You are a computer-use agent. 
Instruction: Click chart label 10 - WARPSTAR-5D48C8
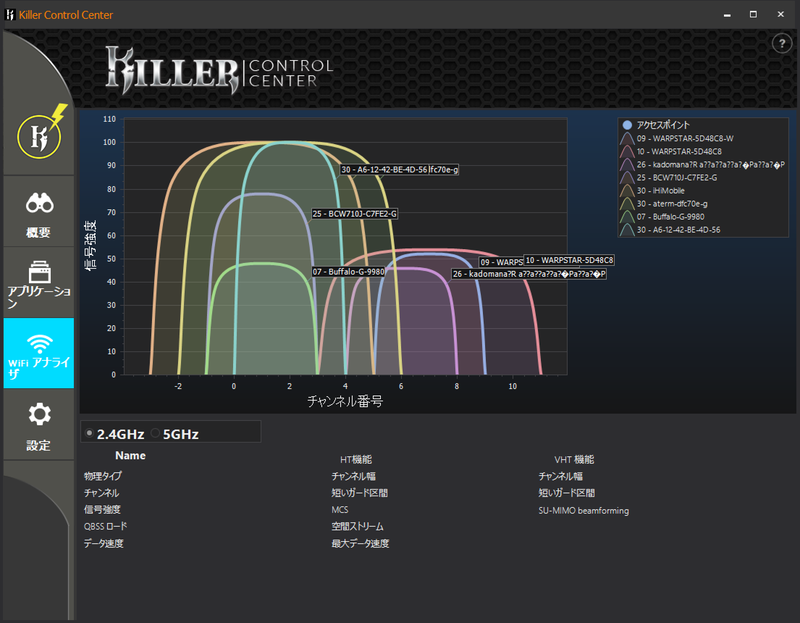point(569,260)
